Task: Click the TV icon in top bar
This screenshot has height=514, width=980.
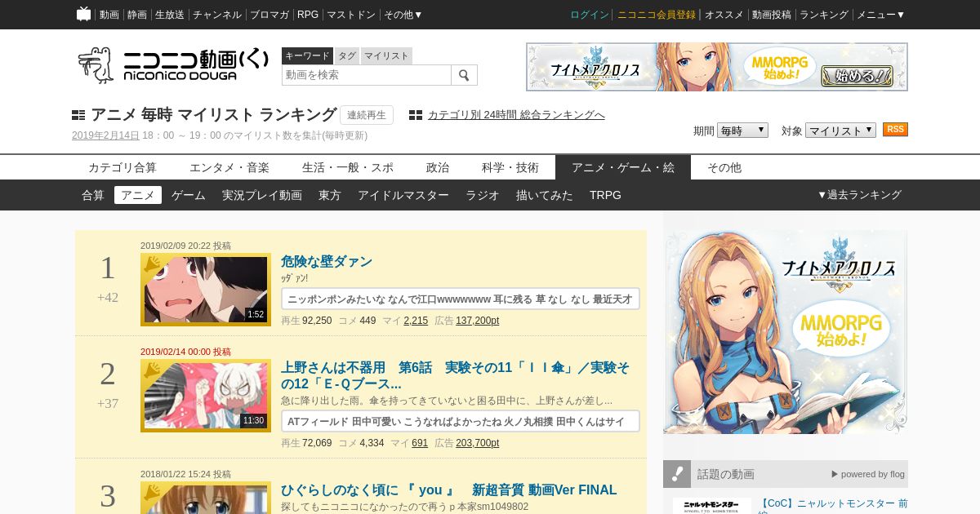Action: (x=83, y=14)
